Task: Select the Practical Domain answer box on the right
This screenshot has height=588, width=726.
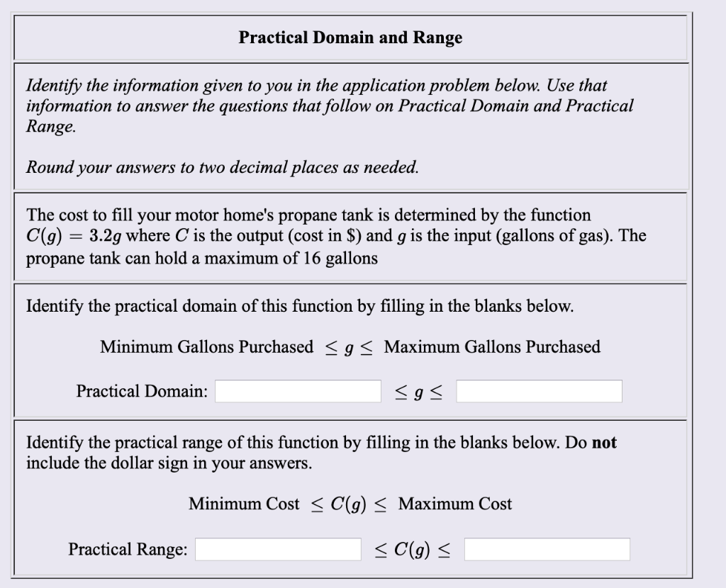Action: coord(540,390)
